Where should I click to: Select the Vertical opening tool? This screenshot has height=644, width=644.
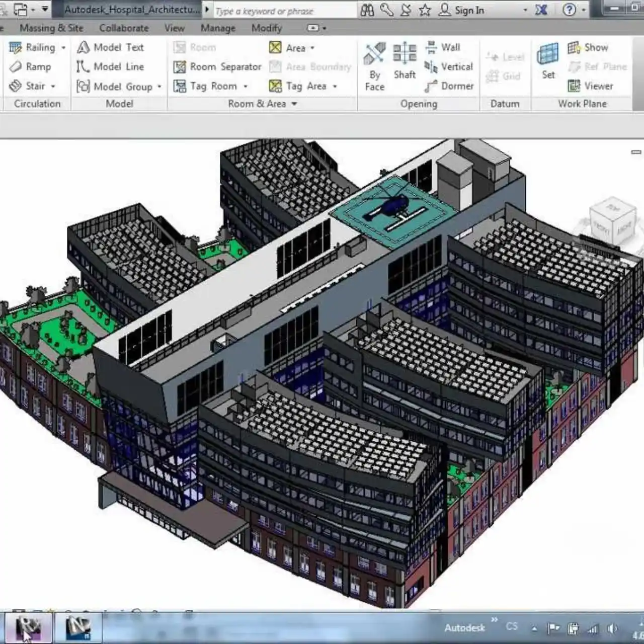[449, 66]
